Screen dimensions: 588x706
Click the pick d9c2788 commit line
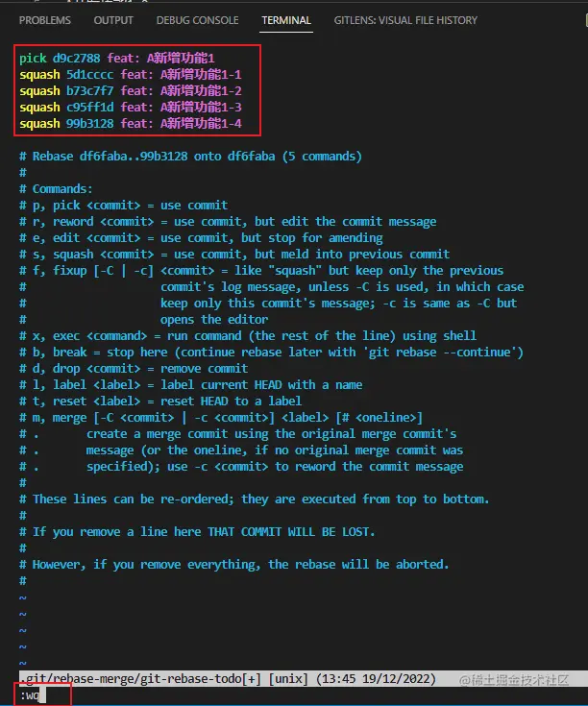[117, 58]
